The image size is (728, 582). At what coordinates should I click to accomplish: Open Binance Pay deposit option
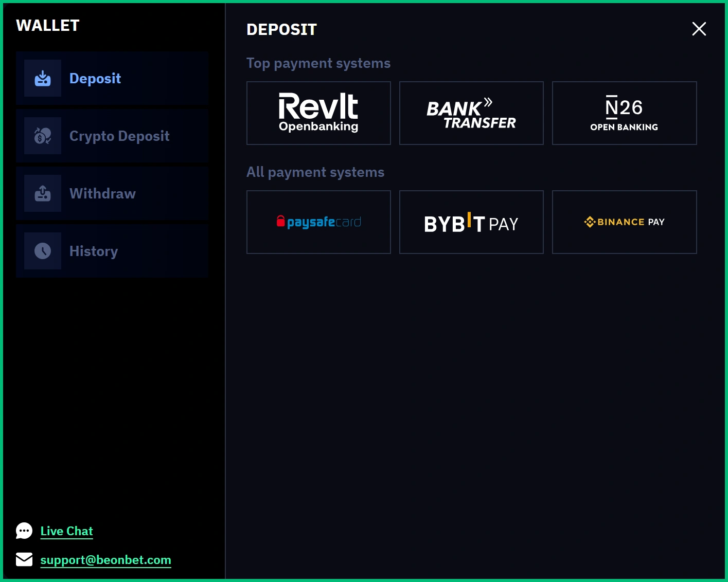click(624, 222)
